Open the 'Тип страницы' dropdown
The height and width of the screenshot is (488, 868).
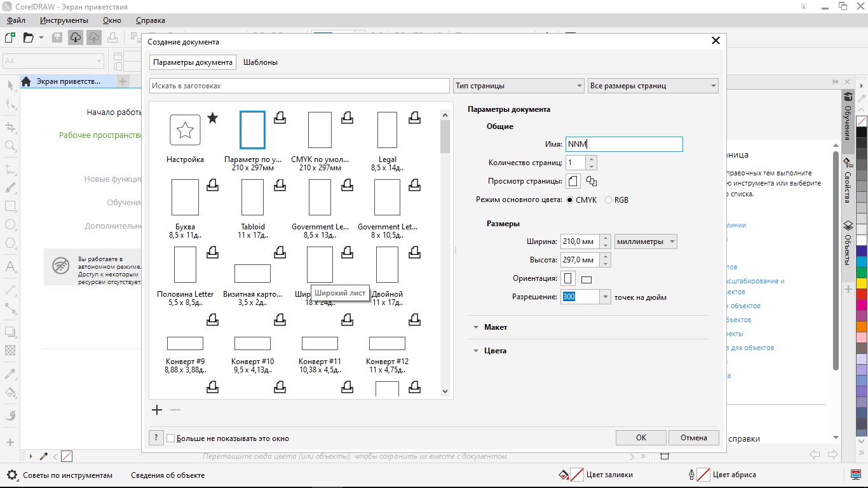pyautogui.click(x=519, y=86)
